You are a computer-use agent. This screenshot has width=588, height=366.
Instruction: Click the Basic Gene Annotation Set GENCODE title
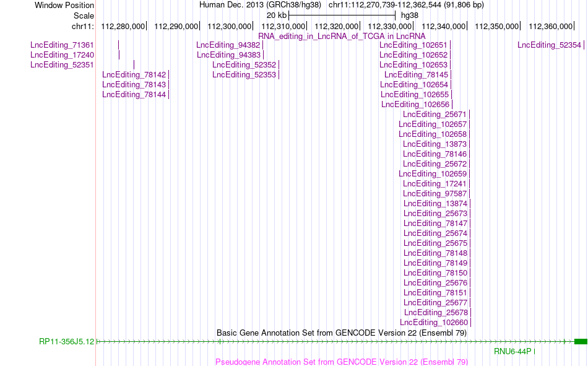[342, 333]
